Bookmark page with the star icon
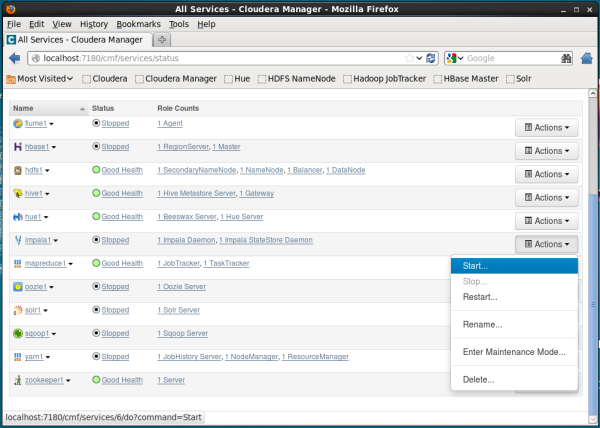This screenshot has height=428, width=600. coord(409,58)
